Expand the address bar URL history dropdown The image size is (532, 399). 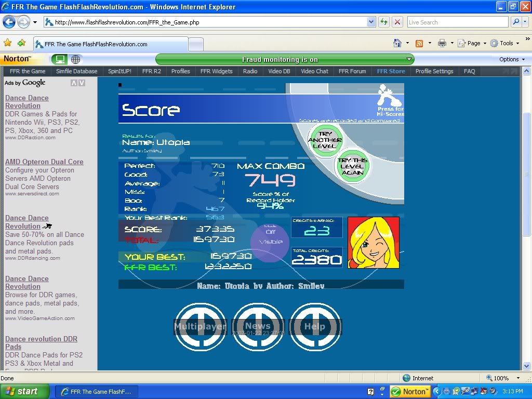pyautogui.click(x=371, y=22)
